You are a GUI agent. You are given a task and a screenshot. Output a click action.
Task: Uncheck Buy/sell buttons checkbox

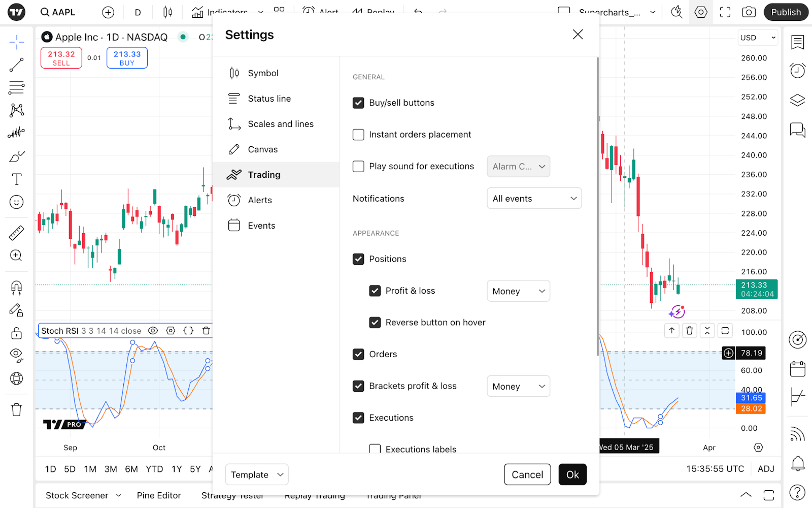coord(358,103)
